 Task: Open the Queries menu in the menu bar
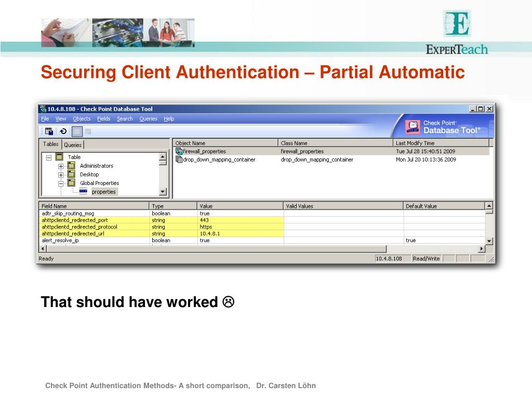(x=148, y=119)
